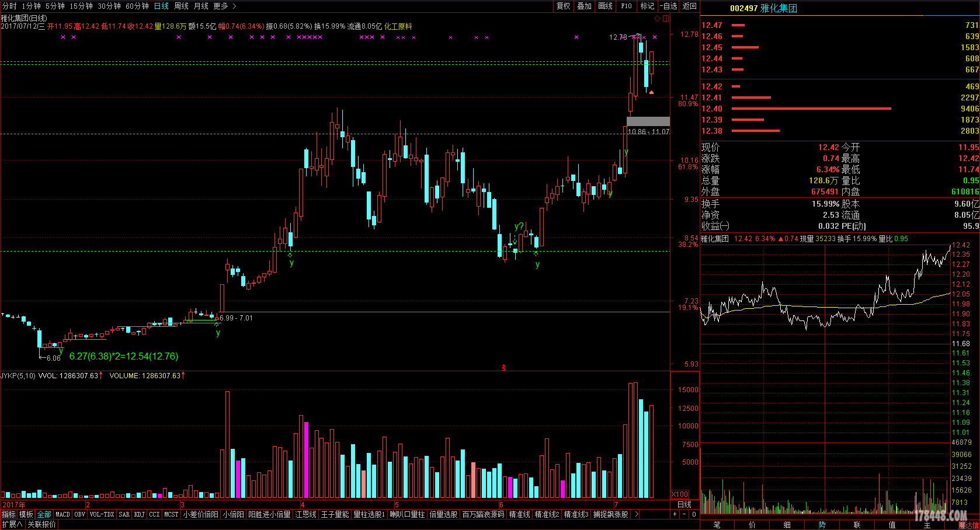Open F10 company information
This screenshot has width=980, height=530.
coord(626,6)
